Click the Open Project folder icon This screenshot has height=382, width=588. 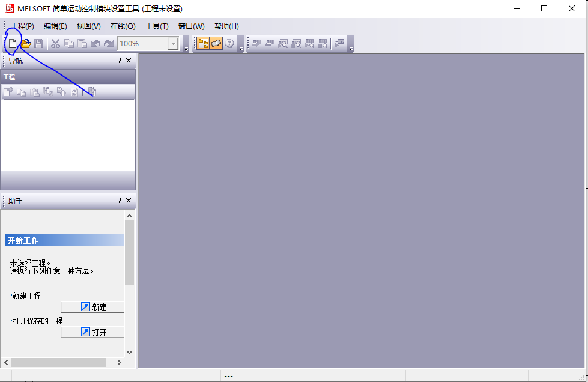coord(26,43)
